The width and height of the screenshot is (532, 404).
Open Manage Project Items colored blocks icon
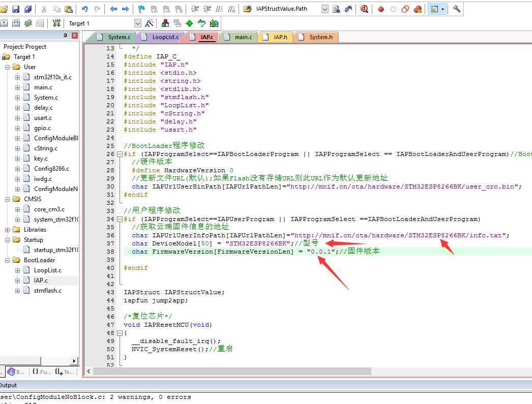165,23
